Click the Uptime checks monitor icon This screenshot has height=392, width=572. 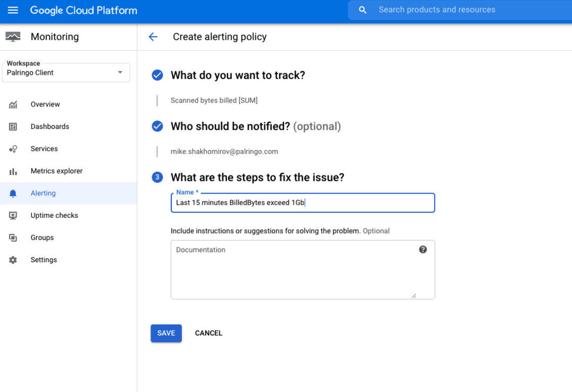click(13, 216)
